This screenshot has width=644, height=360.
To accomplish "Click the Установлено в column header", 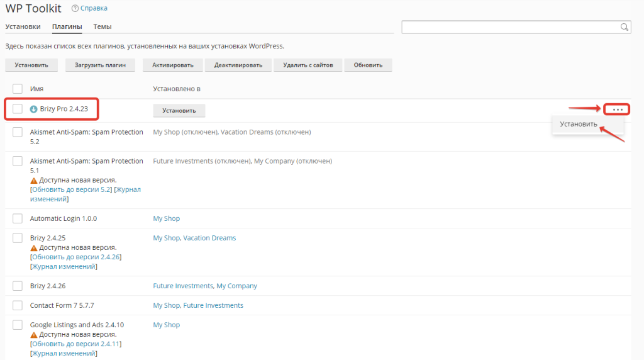I will [177, 89].
